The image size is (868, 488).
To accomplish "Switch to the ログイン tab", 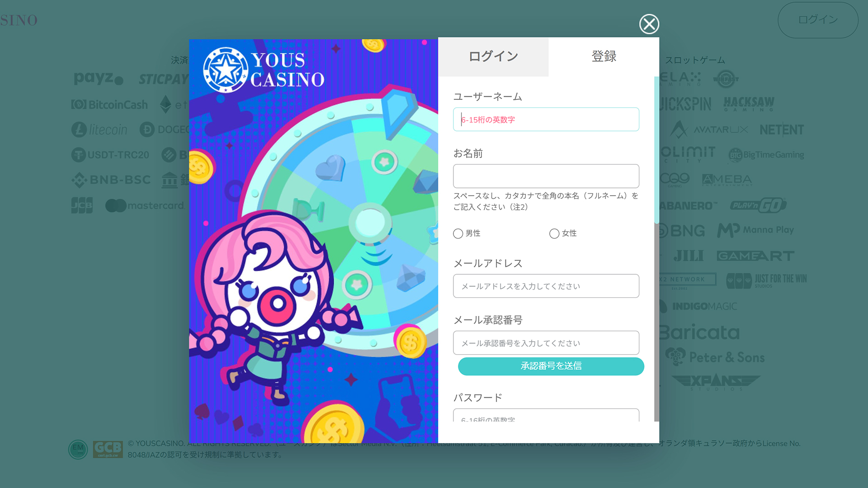I will (493, 56).
